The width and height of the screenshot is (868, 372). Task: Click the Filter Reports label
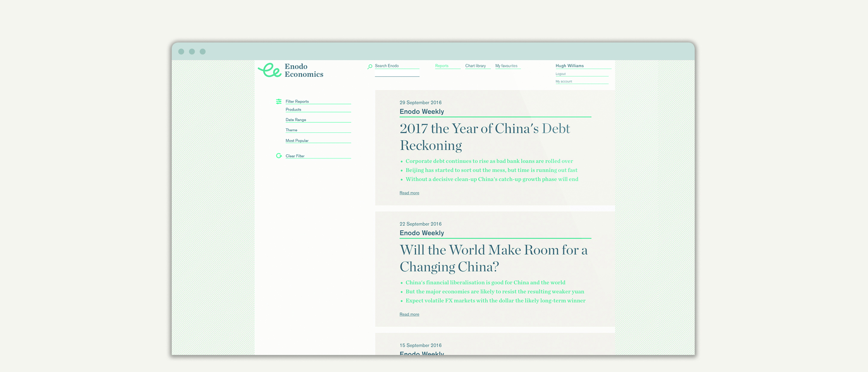[x=297, y=101]
